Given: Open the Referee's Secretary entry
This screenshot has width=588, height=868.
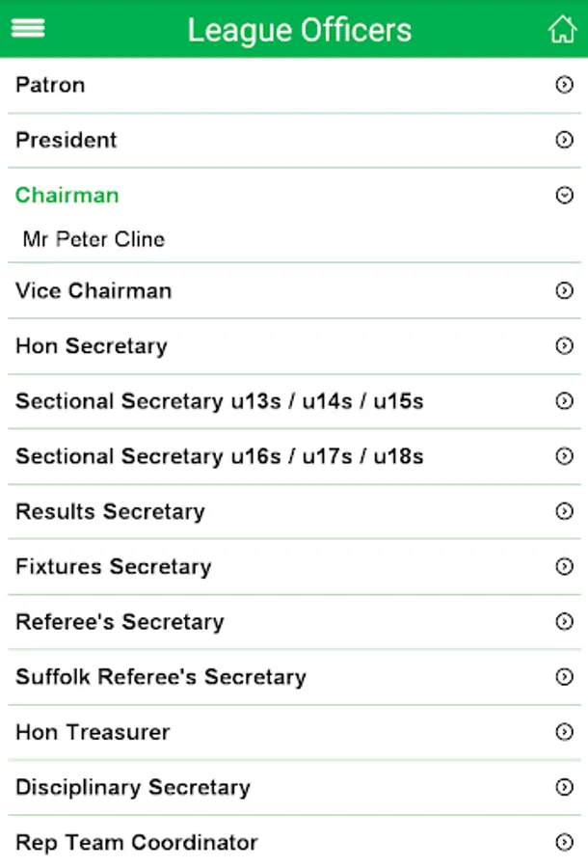Looking at the screenshot, I should [120, 622].
